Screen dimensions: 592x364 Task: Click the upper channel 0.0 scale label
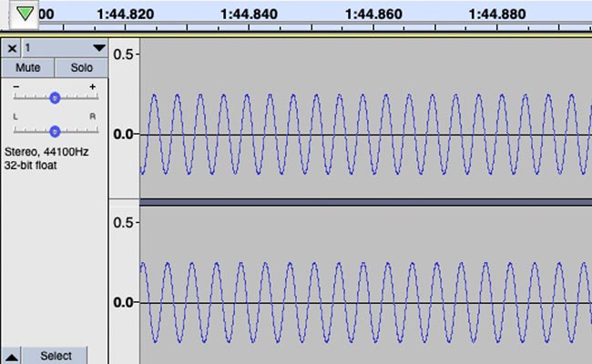pos(123,134)
